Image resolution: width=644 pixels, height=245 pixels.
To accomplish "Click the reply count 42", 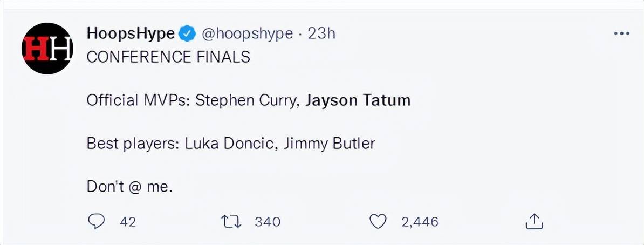I will pyautogui.click(x=128, y=222).
